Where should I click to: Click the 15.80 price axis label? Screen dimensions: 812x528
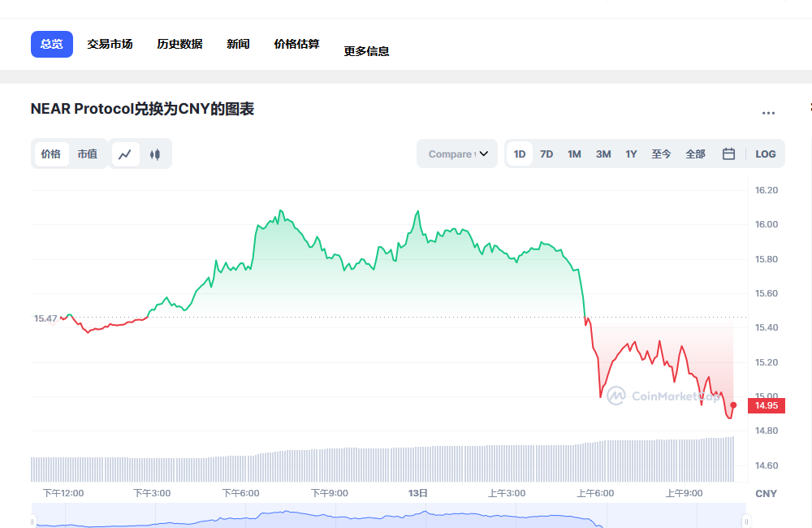click(767, 259)
